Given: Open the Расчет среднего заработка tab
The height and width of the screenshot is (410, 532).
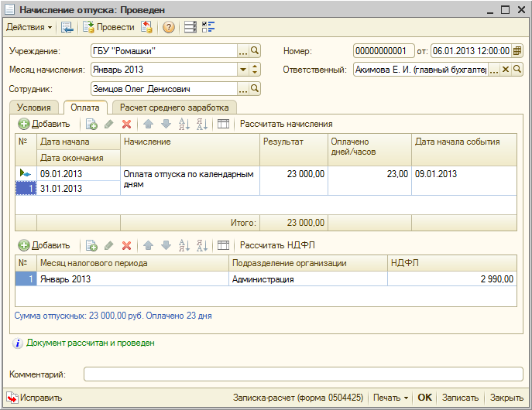Looking at the screenshot, I should [175, 108].
